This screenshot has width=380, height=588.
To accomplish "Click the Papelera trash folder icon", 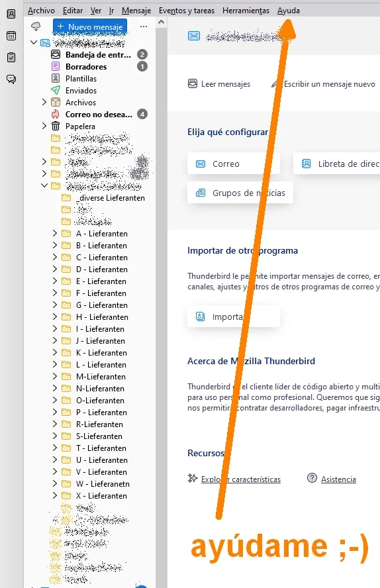I will tap(56, 126).
